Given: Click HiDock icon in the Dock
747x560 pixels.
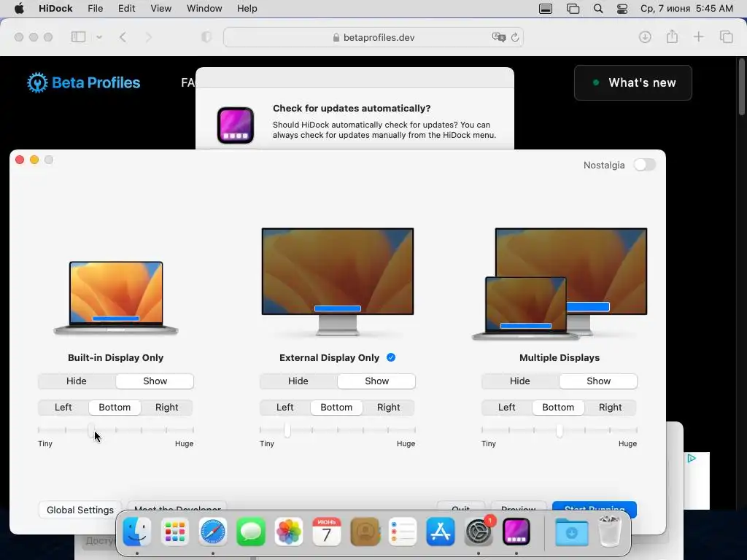Looking at the screenshot, I should (516, 532).
